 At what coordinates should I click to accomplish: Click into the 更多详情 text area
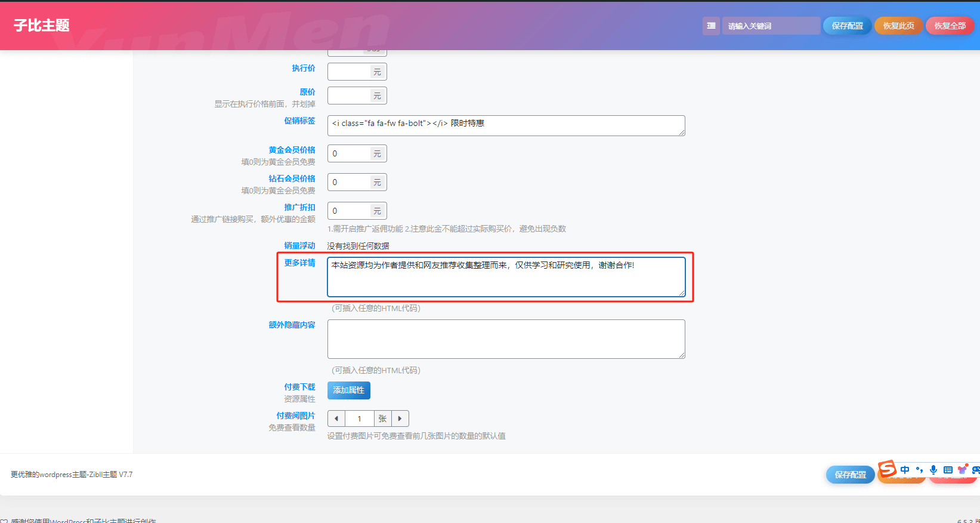coord(506,277)
